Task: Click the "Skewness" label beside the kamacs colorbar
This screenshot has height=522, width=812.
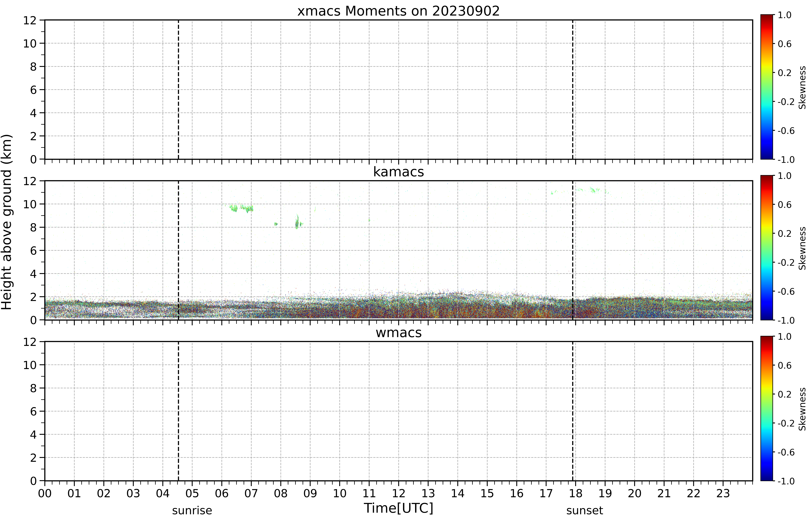Action: pos(802,248)
